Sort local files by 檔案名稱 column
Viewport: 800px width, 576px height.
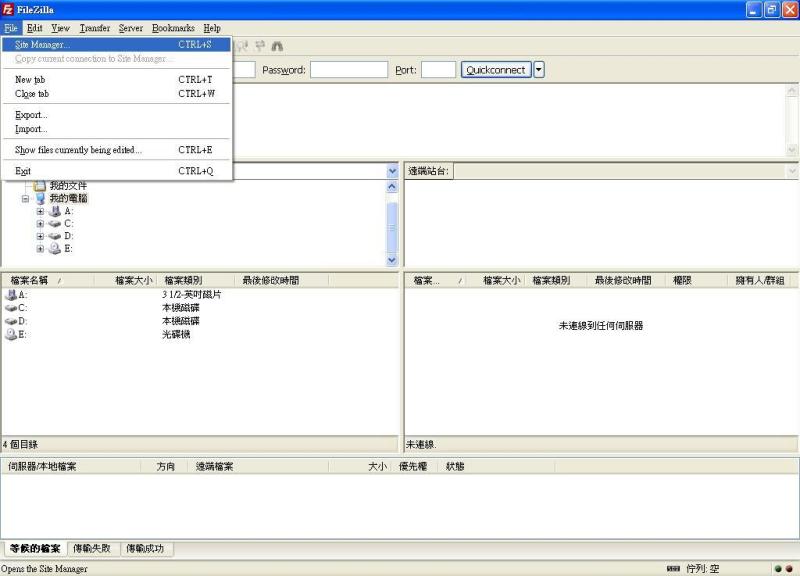point(48,280)
